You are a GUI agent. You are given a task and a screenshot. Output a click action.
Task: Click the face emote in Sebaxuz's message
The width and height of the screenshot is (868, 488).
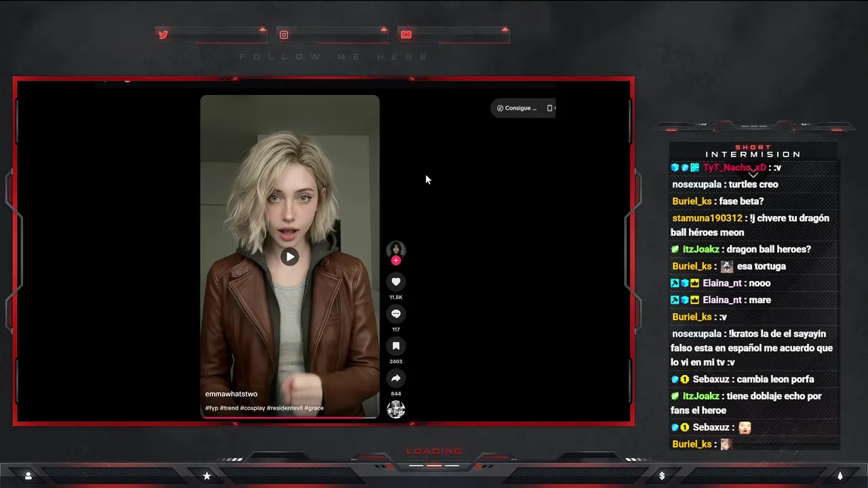pos(745,428)
